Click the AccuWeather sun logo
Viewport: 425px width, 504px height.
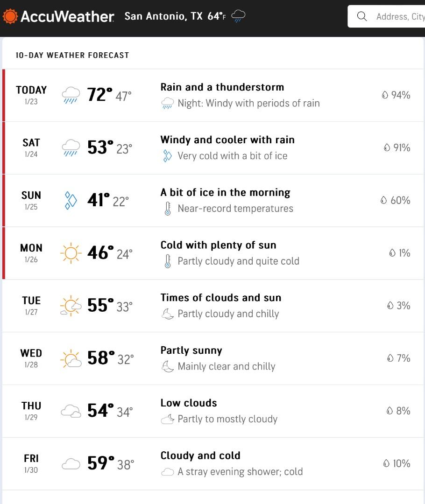pyautogui.click(x=10, y=16)
